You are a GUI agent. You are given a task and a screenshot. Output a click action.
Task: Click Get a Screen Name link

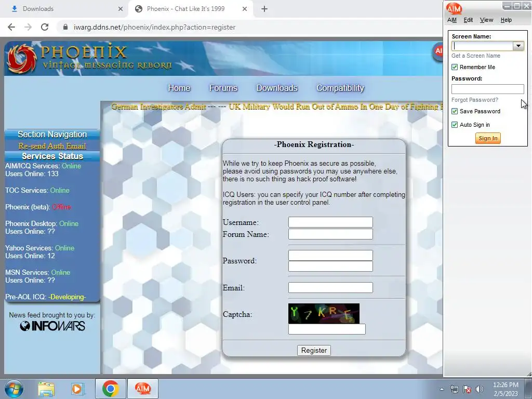tap(476, 56)
